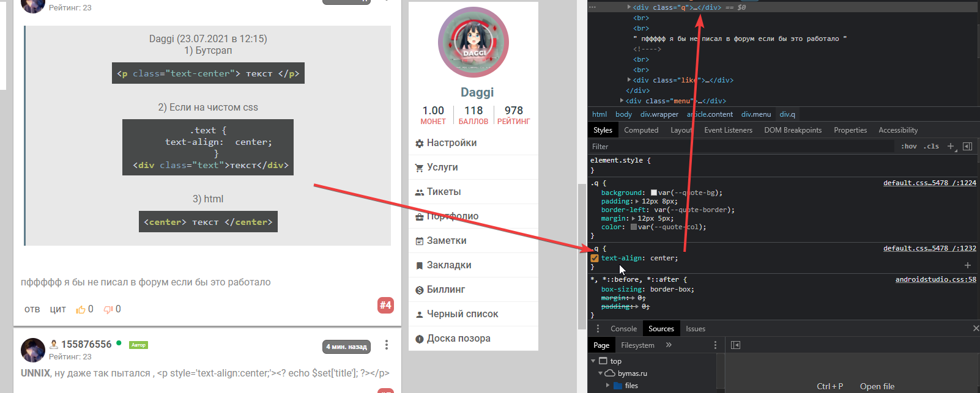Click the thumbs-down dislike icon on post #4

coord(108,310)
